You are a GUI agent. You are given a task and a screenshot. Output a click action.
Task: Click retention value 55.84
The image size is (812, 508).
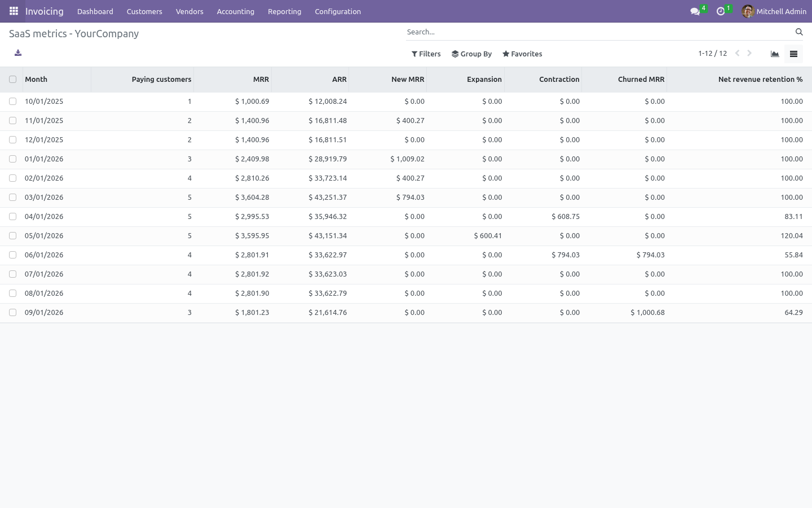[793, 255]
